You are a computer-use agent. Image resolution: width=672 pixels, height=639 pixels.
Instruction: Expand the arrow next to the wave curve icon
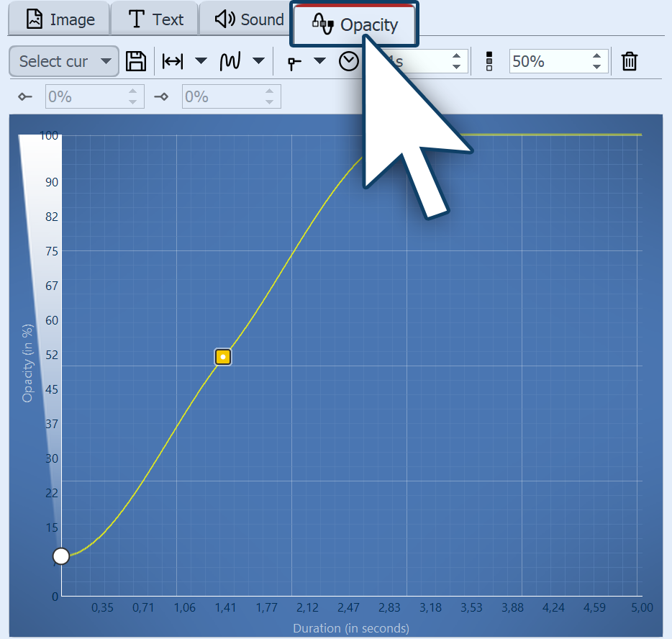(258, 62)
